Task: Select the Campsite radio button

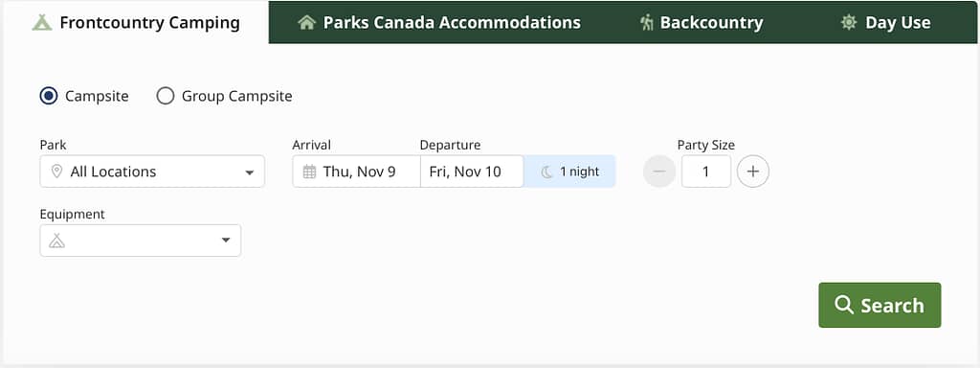Action: pyautogui.click(x=48, y=96)
